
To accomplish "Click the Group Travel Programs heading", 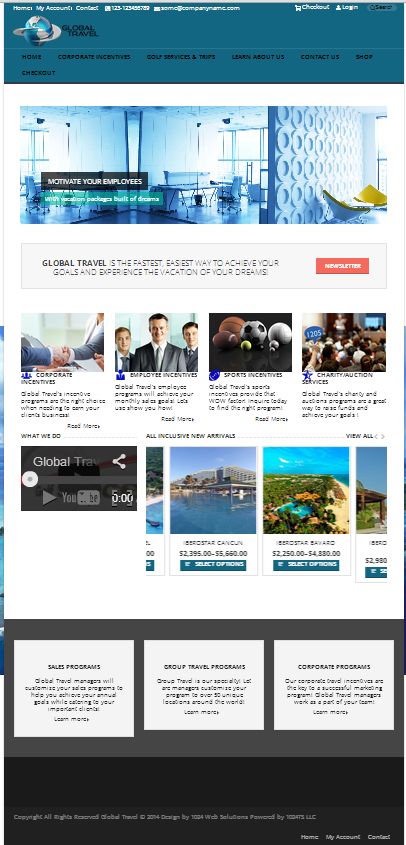I will [x=204, y=667].
